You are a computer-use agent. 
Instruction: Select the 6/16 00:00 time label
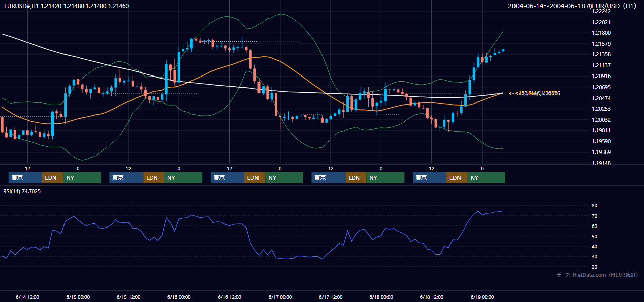[179, 297]
